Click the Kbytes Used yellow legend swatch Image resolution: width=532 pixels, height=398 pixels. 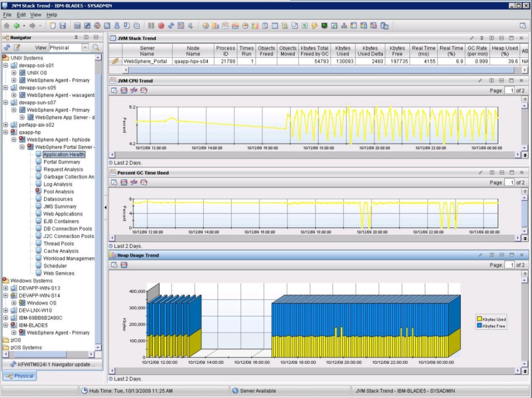coord(479,319)
